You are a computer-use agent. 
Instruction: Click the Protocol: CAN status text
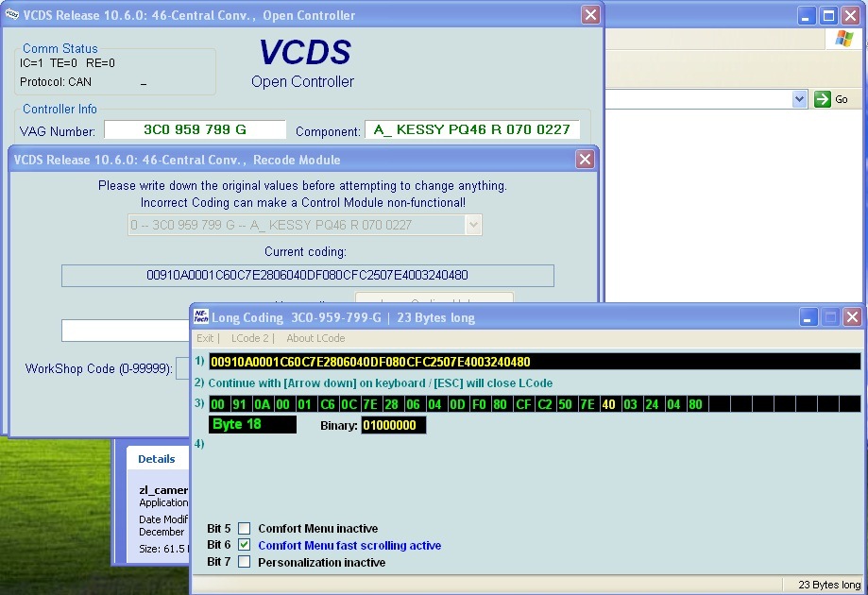click(56, 82)
